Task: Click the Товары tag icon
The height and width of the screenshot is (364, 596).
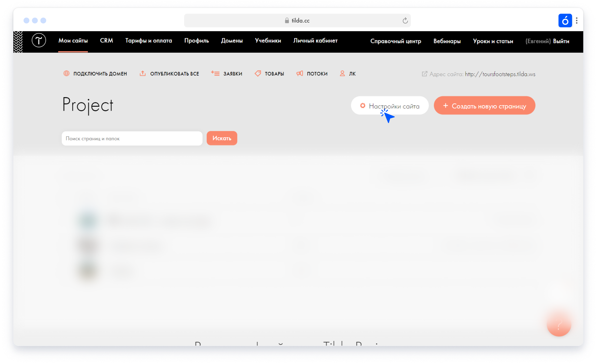Action: [x=258, y=73]
